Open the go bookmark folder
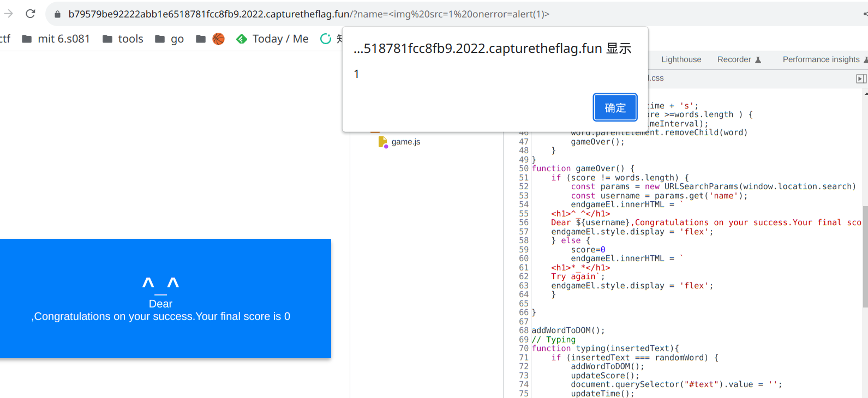Screen dimensions: 868x398 (x=169, y=39)
